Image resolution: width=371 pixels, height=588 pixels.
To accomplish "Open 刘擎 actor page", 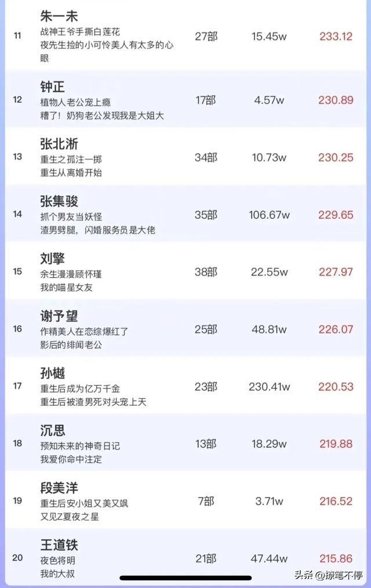I will click(x=52, y=259).
